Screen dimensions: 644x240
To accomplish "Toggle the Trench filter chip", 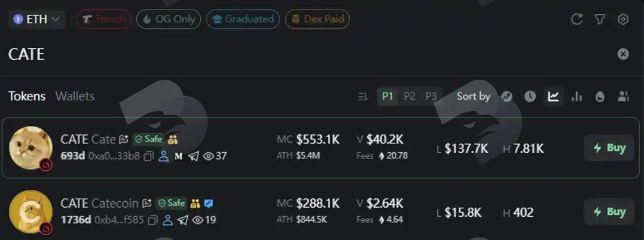I will tap(104, 19).
